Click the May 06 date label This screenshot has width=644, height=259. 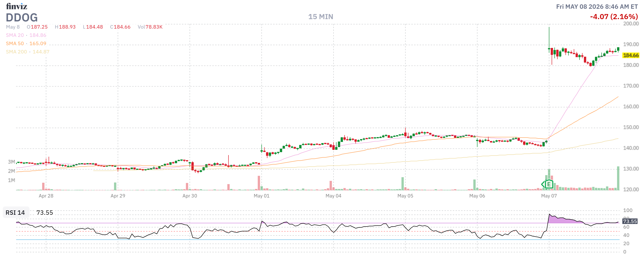[477, 196]
